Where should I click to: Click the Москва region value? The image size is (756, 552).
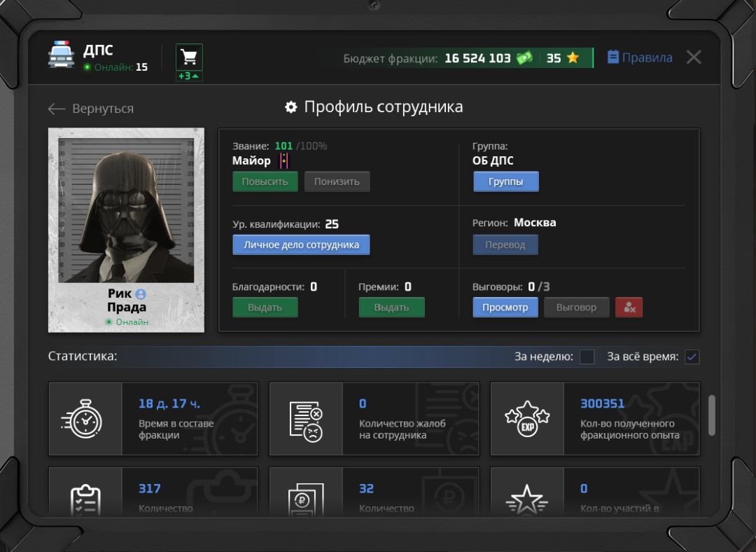[x=535, y=223]
